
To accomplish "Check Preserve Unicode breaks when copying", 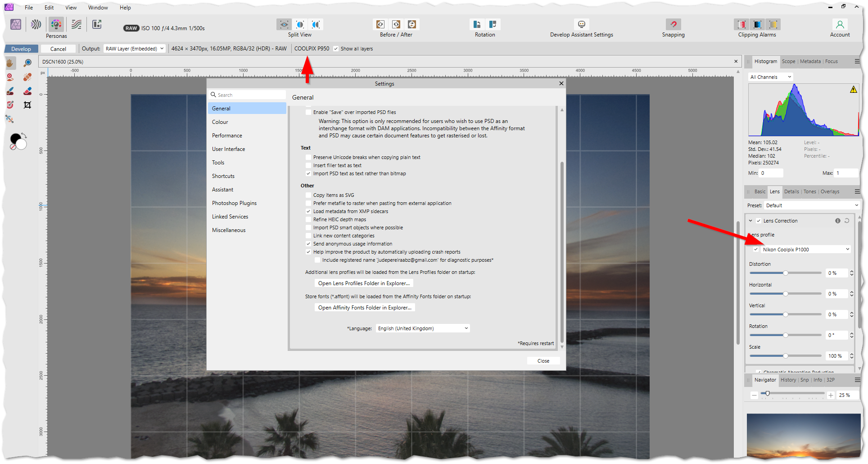I will tap(308, 157).
